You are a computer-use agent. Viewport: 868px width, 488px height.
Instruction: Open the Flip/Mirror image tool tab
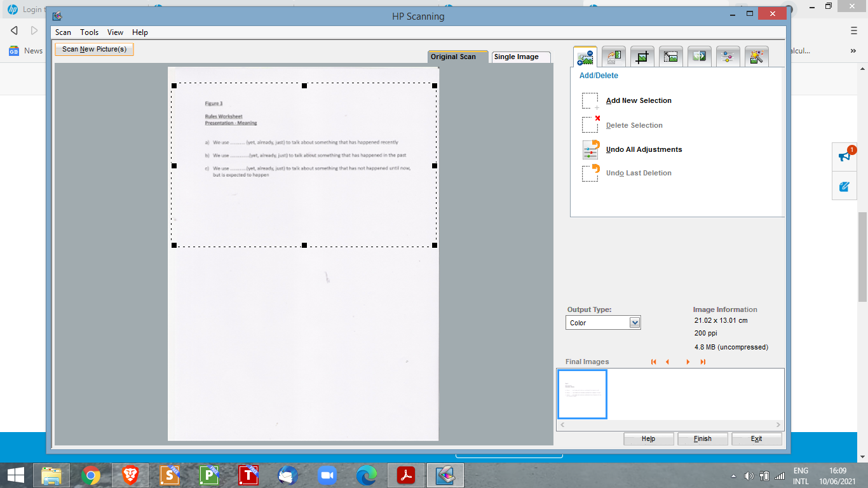(x=700, y=57)
